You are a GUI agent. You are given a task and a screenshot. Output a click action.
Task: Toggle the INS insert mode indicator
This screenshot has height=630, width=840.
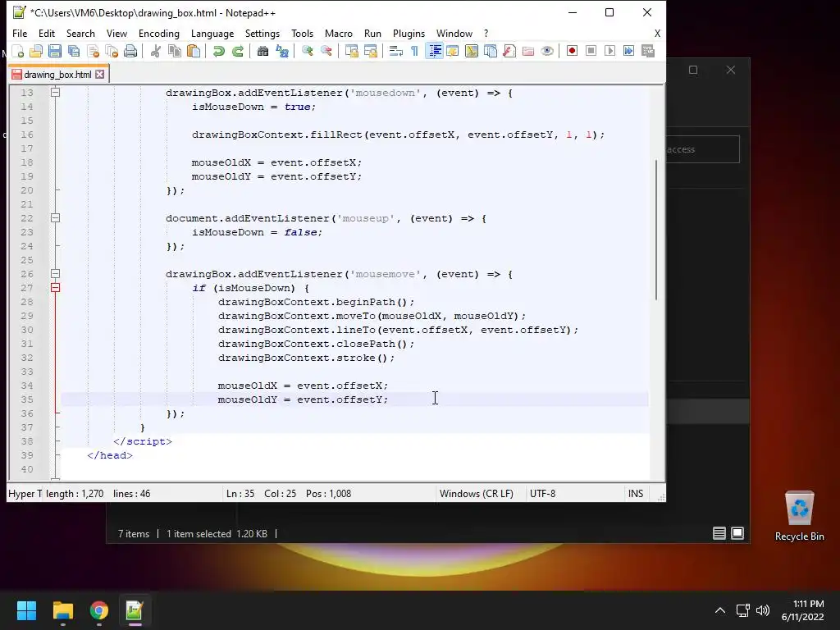pos(636,493)
